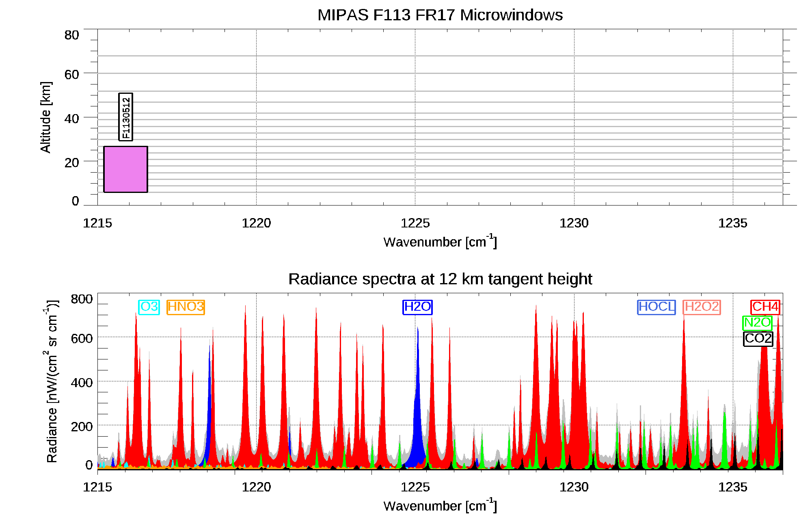Click 1230 tick label on top plot
Image resolution: width=812 pixels, height=528 pixels.
pyautogui.click(x=574, y=223)
